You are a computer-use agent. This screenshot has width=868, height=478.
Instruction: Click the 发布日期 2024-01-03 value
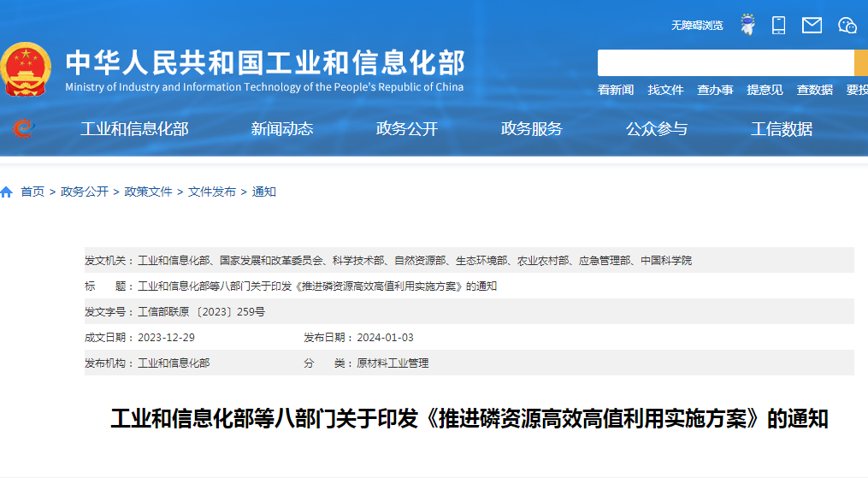(x=386, y=338)
